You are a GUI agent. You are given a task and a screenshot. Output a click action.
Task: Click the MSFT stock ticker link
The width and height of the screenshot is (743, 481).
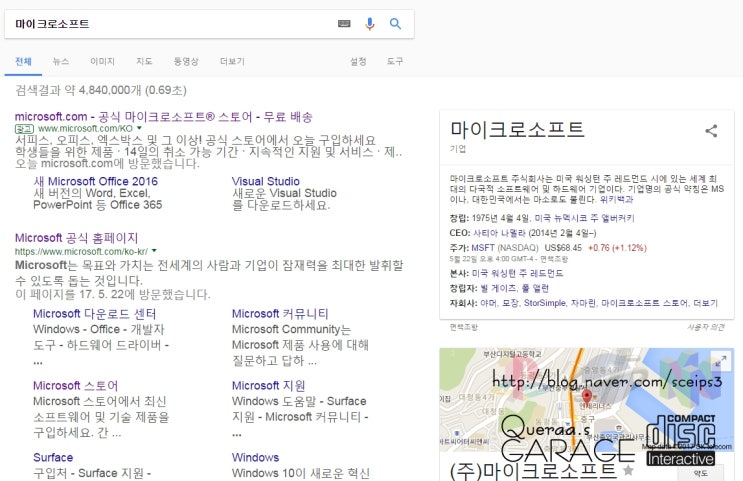tap(483, 247)
